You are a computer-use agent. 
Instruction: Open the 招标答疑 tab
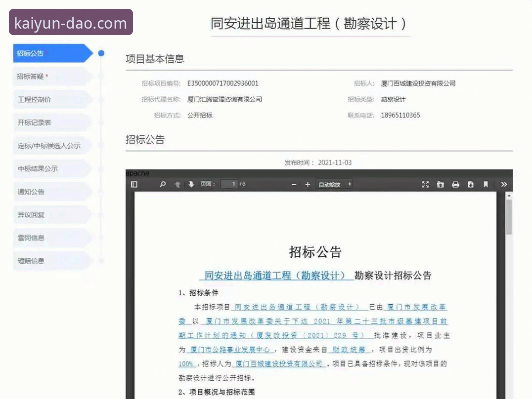(53, 76)
